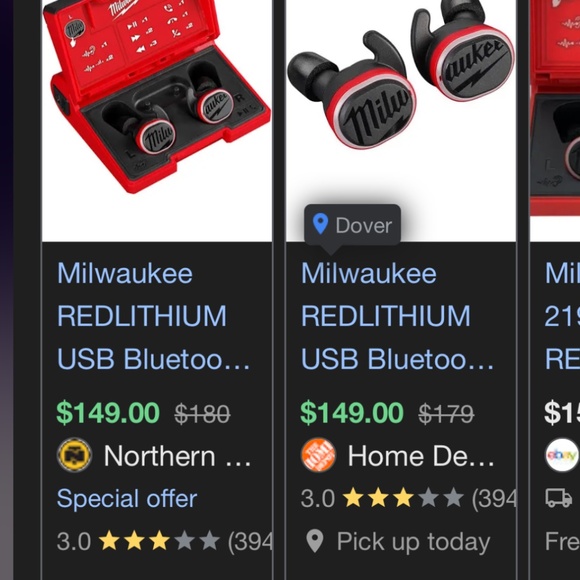This screenshot has width=580, height=580.
Task: Select the Northern seller name text
Action: [x=178, y=456]
